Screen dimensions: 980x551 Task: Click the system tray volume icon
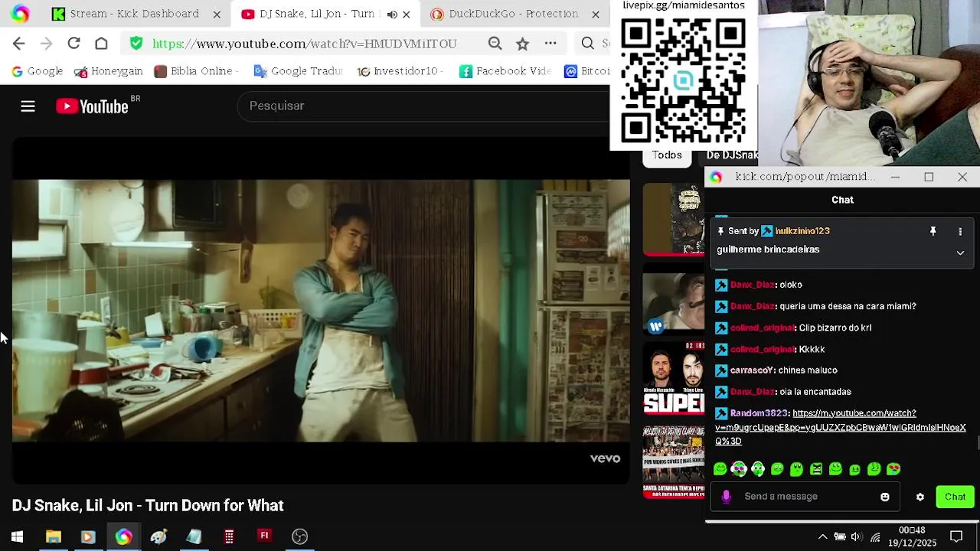point(856,536)
